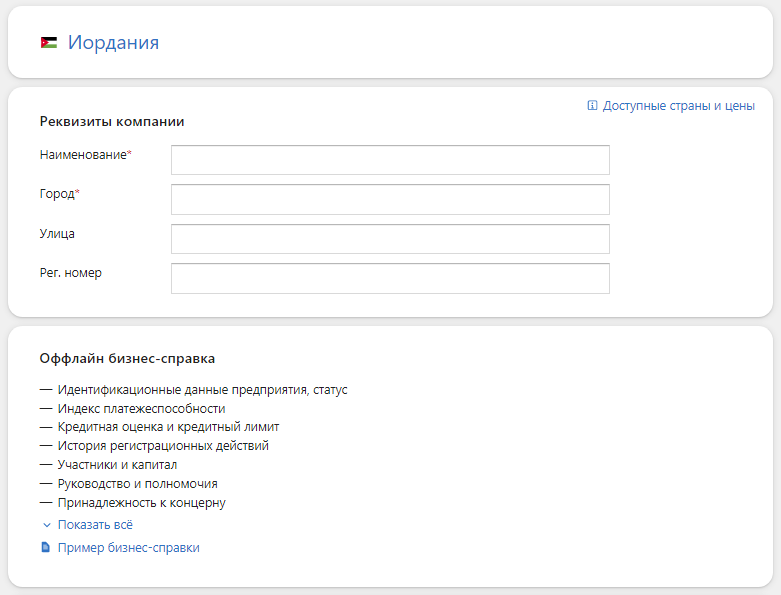Select the Принадлежность к концерну list item
The image size is (781, 595).
tap(141, 503)
